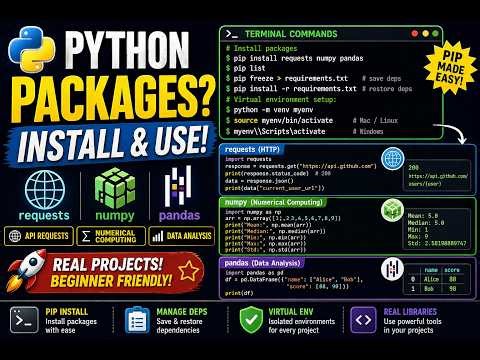Click the '# Virtual environment setup:' comment

281,99
